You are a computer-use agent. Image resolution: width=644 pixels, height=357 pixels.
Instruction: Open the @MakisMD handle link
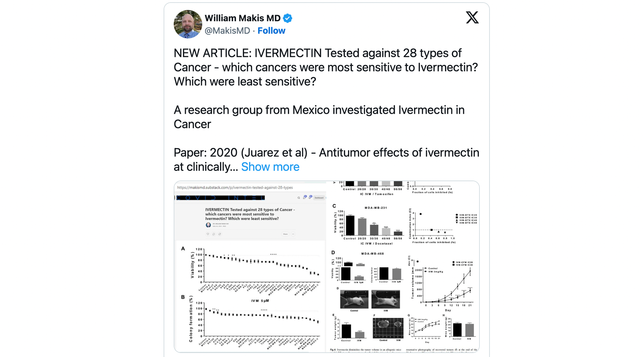coord(227,31)
